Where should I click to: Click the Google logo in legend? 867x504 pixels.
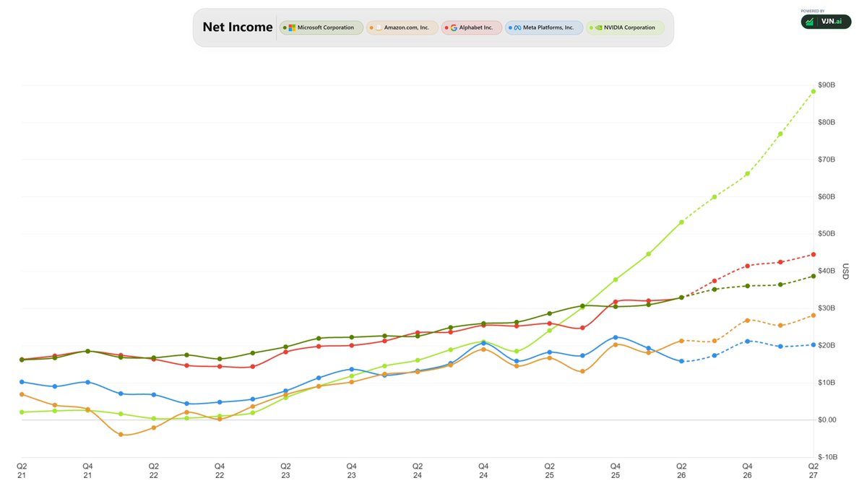tap(454, 28)
